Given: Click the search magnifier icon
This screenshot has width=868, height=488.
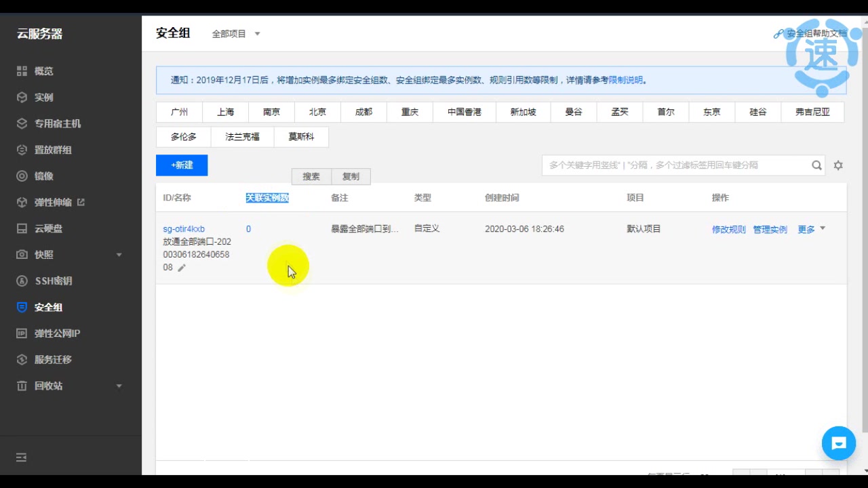Looking at the screenshot, I should point(816,165).
